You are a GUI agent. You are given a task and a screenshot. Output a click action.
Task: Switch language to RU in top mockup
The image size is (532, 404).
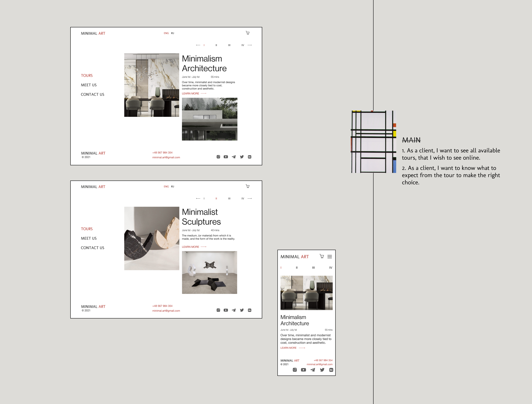click(x=173, y=33)
